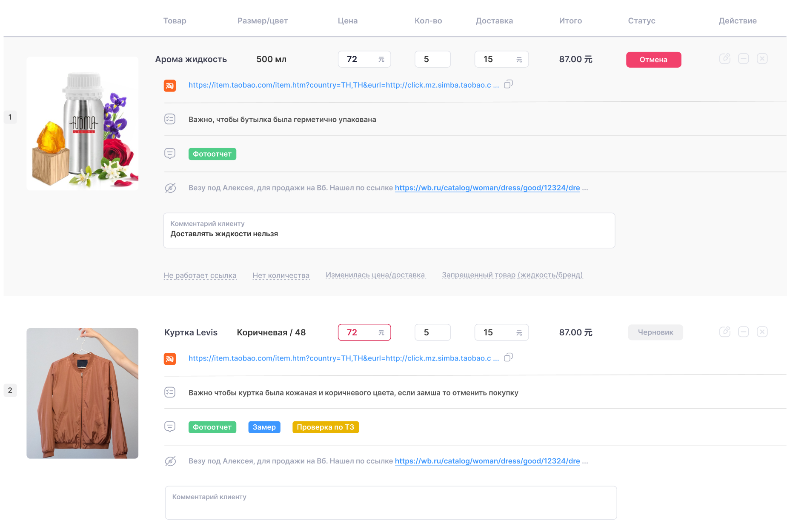
Task: Click the edit icon for Куртка Levis
Action: [x=724, y=332]
